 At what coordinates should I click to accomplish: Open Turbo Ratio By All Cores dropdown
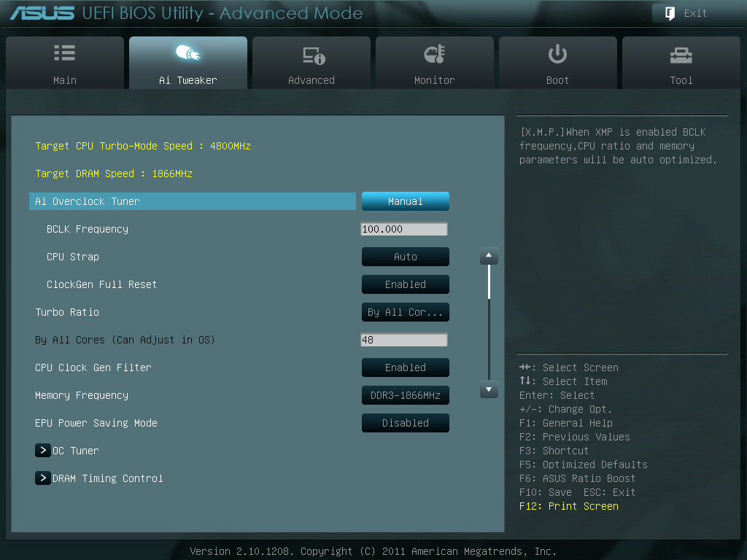406,312
